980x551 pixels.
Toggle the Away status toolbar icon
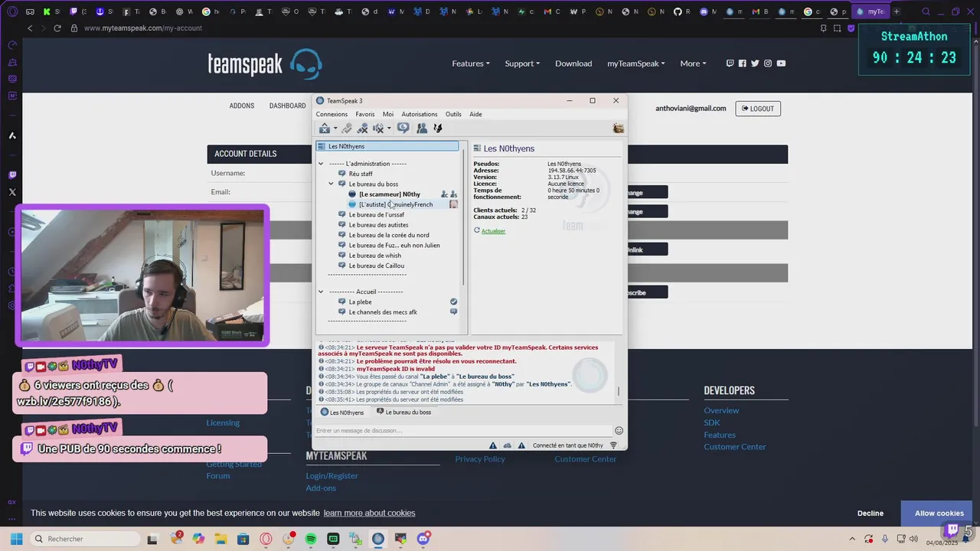tap(403, 129)
